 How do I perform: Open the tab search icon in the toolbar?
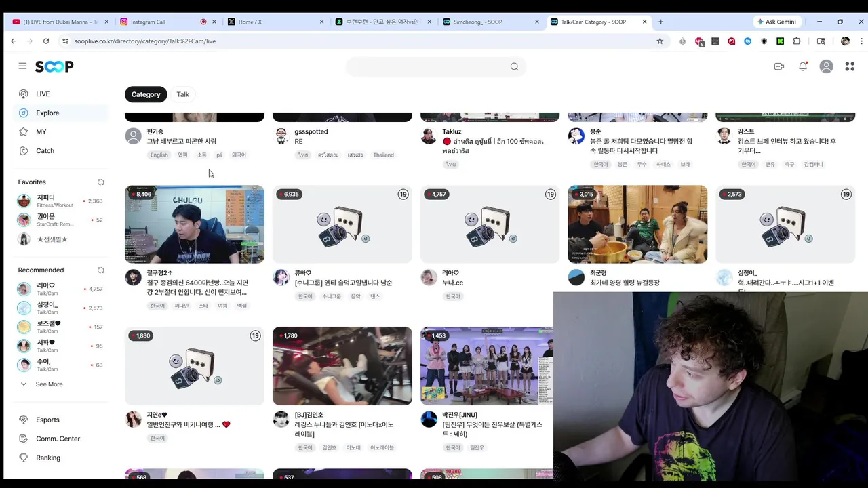pyautogui.click(x=821, y=41)
